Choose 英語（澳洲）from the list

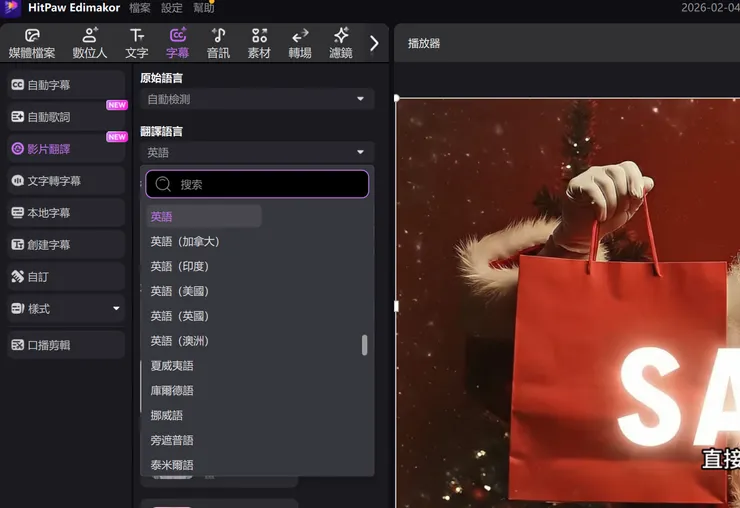coord(179,341)
